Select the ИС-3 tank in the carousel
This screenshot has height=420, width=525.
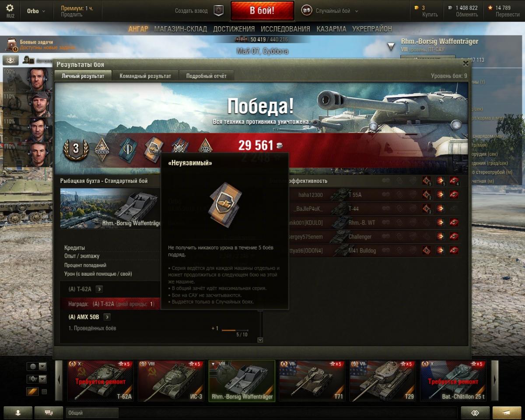(x=171, y=381)
